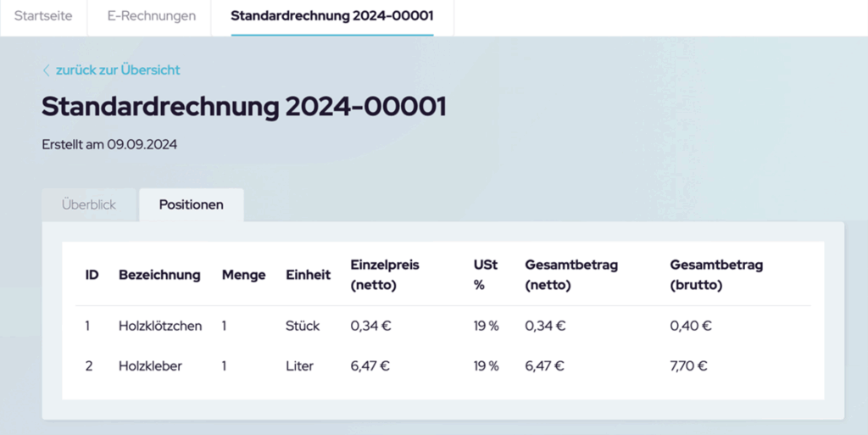
Task: Select the Holzklötzchen row name
Action: pyautogui.click(x=160, y=326)
